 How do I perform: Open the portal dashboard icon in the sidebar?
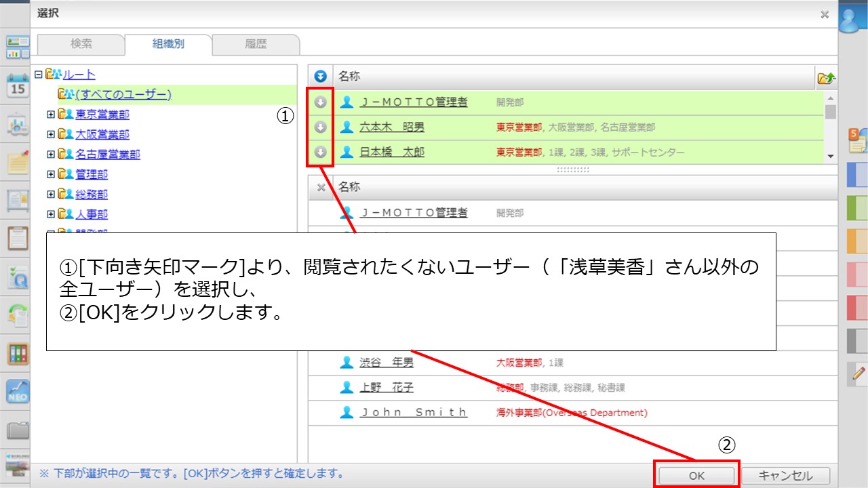pos(18,47)
